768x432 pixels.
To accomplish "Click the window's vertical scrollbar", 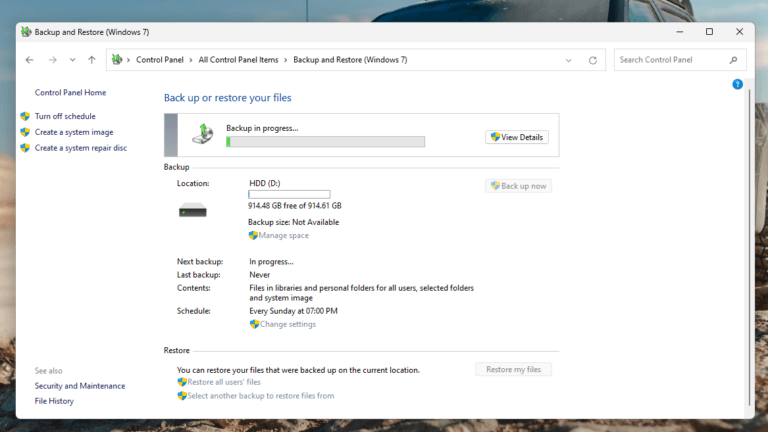I will (749, 248).
